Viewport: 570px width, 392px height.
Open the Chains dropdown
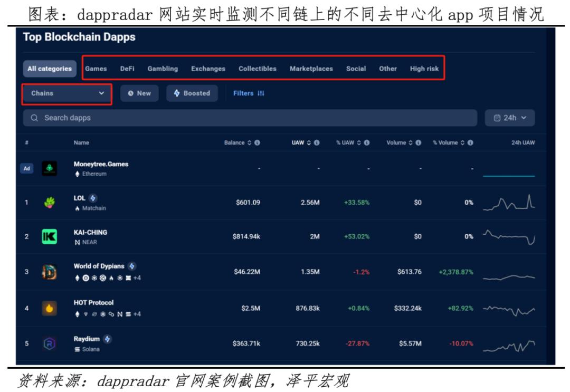pyautogui.click(x=66, y=93)
